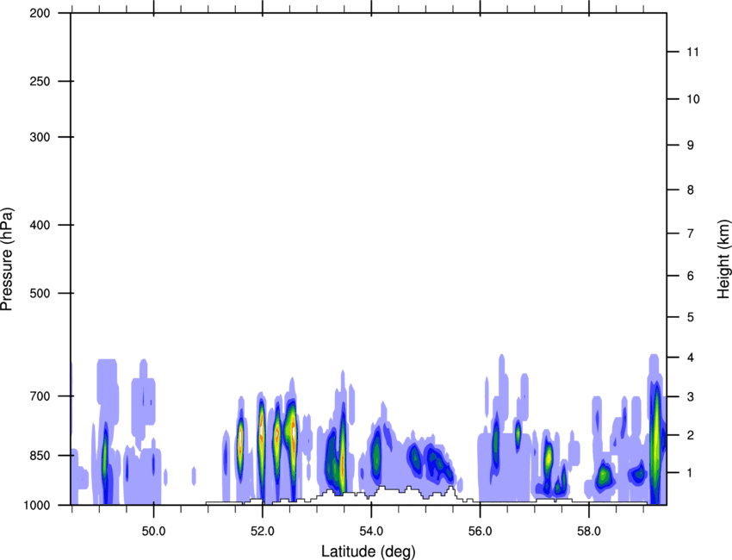
Task: Click the 9 km height label
Action: tap(691, 146)
